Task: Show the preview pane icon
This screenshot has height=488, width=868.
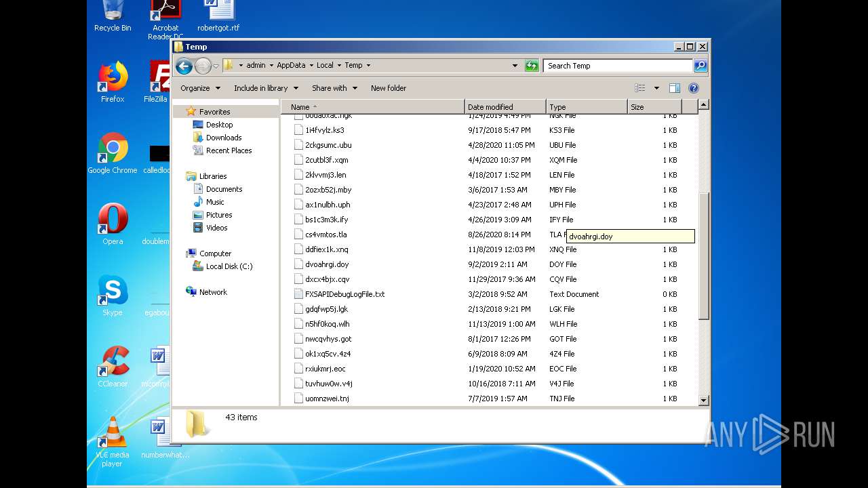Action: pyautogui.click(x=674, y=88)
